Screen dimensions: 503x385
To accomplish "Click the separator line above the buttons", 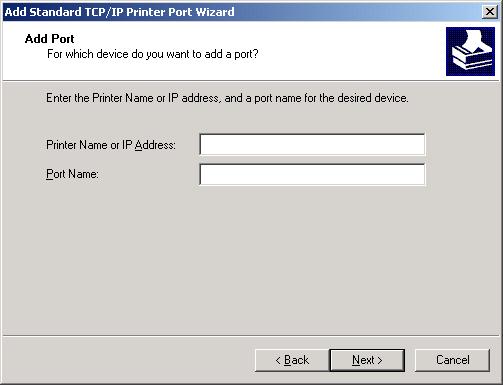I will coord(251,336).
